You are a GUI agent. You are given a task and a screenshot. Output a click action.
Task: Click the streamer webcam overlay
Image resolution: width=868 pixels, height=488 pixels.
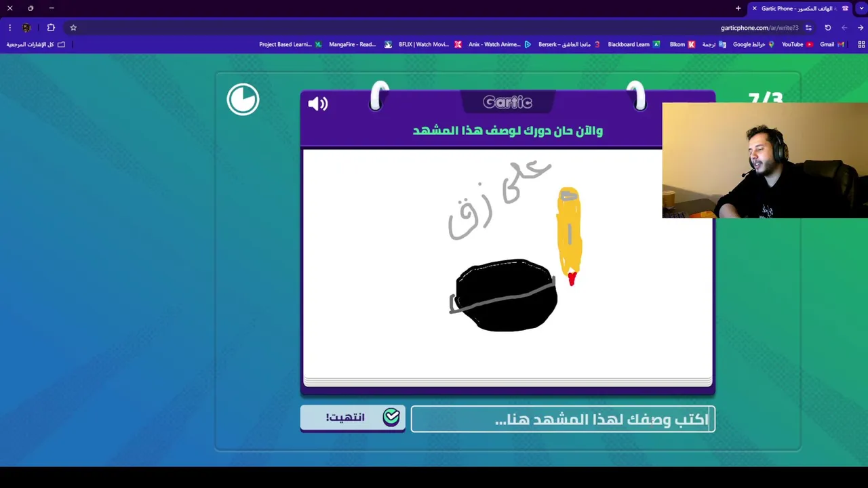(x=765, y=161)
